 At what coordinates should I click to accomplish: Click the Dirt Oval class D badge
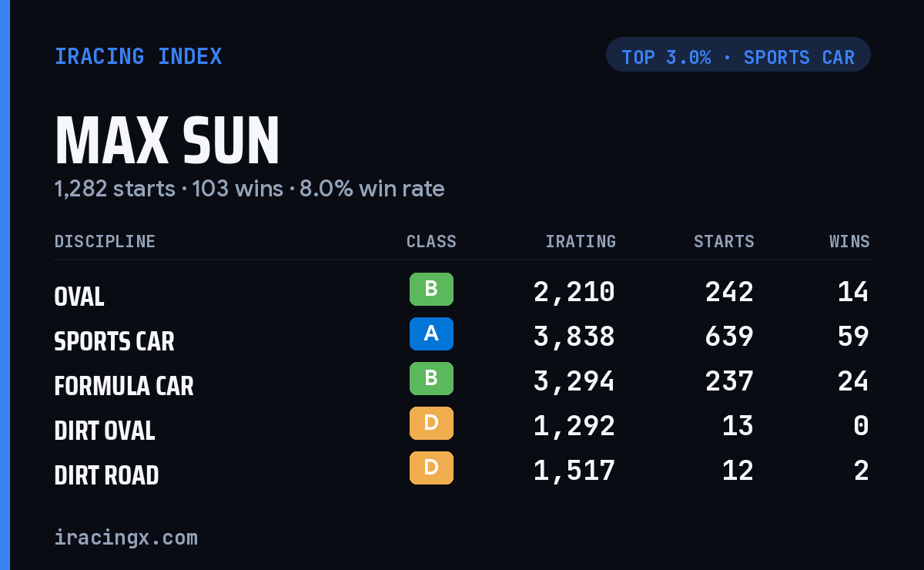pos(431,424)
